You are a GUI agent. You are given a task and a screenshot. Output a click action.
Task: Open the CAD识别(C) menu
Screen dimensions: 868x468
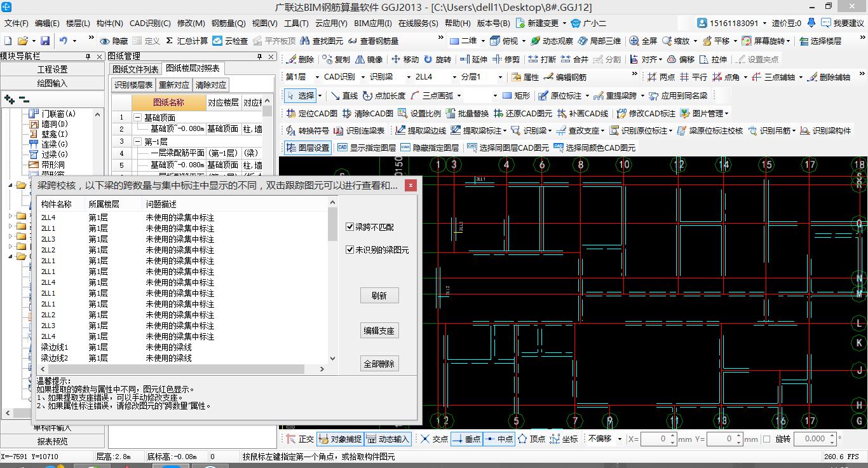pos(150,23)
